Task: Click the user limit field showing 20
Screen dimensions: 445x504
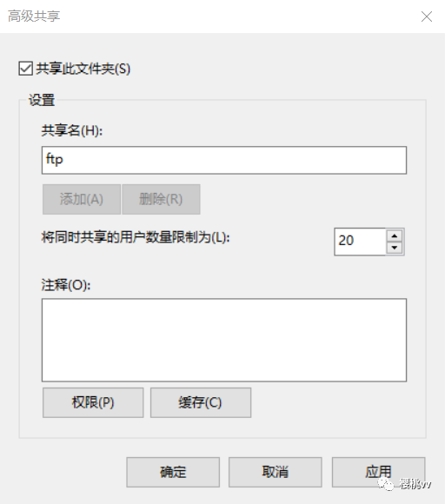Action: [x=360, y=242]
